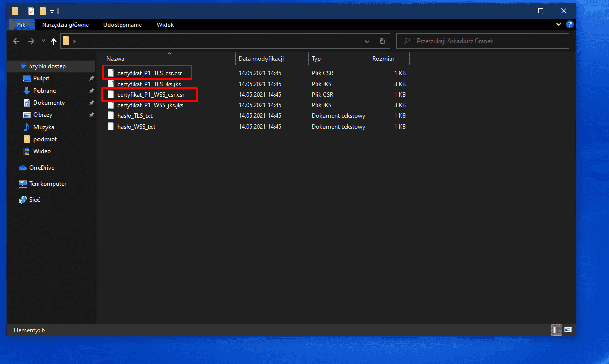Go forward with the right arrow

31,41
